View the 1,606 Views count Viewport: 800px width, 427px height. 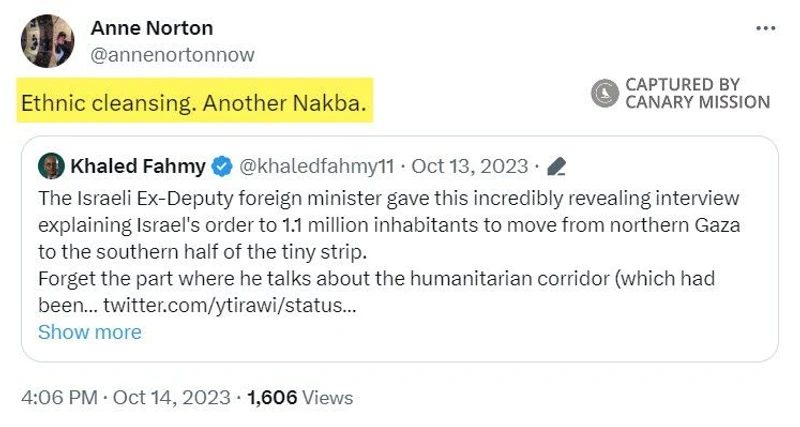299,397
